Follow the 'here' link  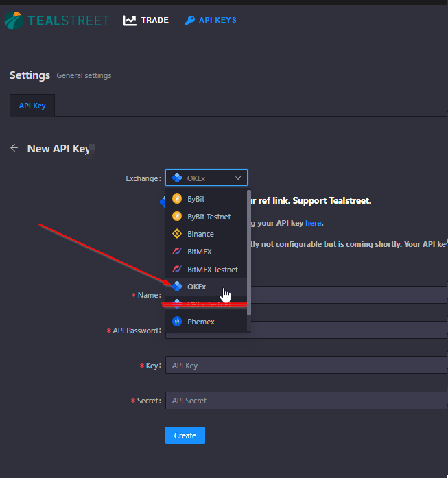tap(314, 223)
